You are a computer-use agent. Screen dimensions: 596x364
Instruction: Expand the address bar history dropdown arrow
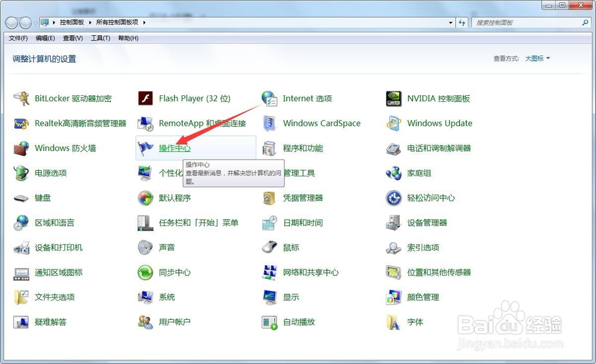click(x=451, y=23)
